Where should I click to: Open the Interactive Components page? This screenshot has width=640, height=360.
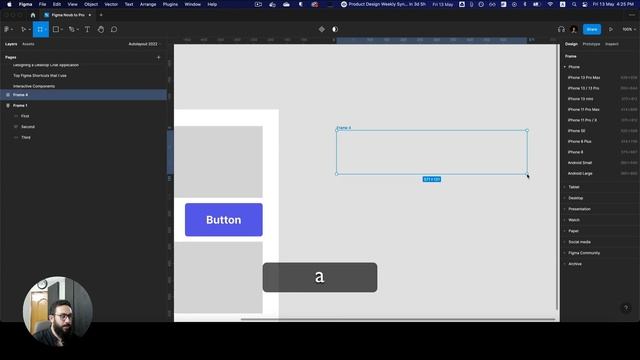34,86
